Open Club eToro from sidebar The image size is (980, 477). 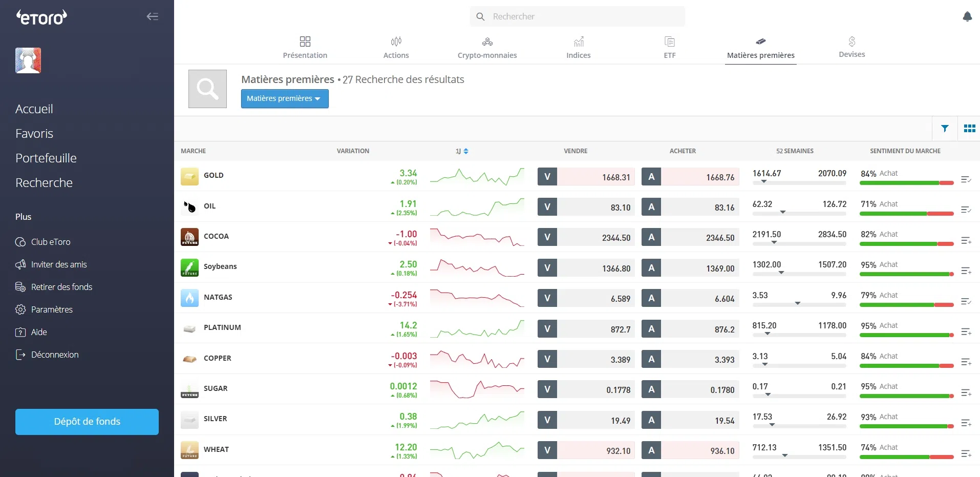(43, 242)
